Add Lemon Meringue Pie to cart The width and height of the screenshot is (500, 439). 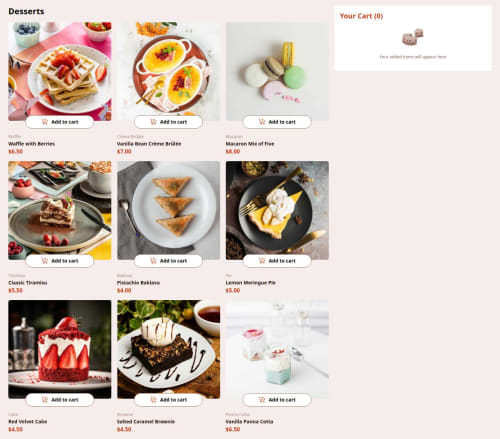(277, 261)
